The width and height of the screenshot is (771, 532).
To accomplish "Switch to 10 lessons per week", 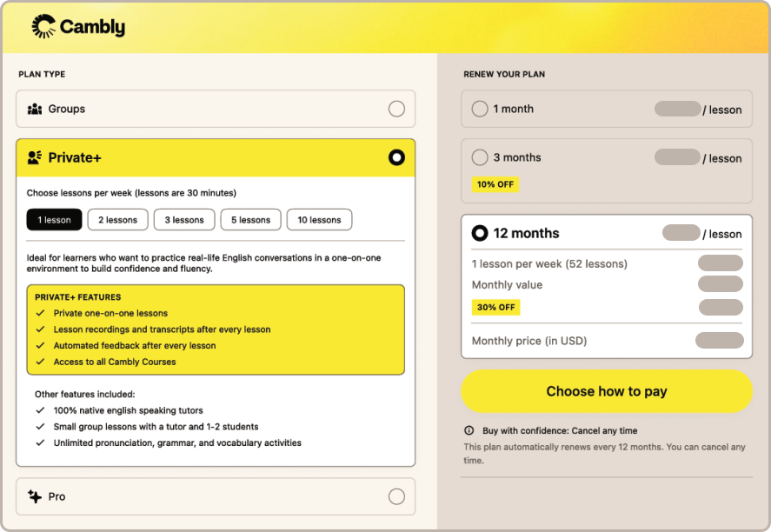I will coord(319,219).
